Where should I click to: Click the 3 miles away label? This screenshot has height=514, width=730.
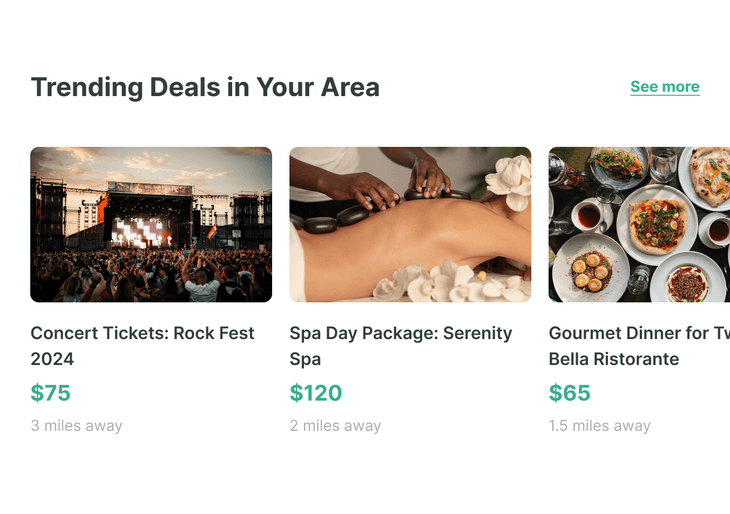tap(76, 425)
